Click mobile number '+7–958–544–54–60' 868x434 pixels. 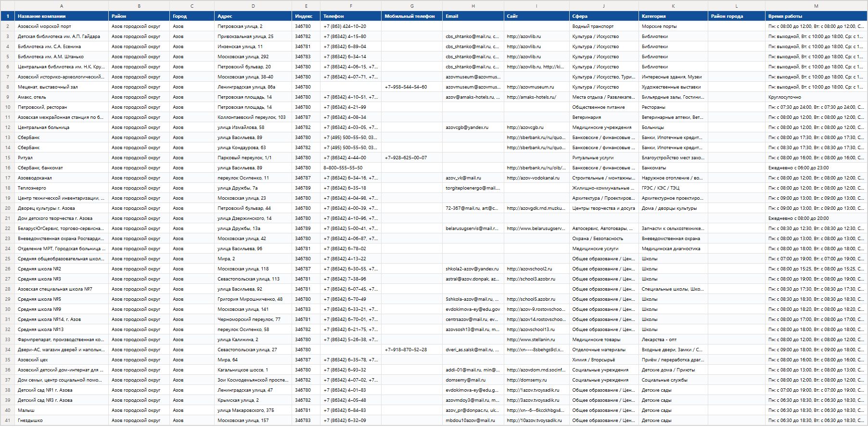(x=412, y=87)
